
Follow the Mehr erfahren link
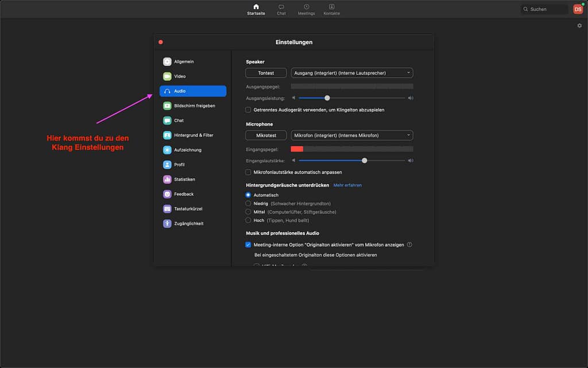point(347,185)
